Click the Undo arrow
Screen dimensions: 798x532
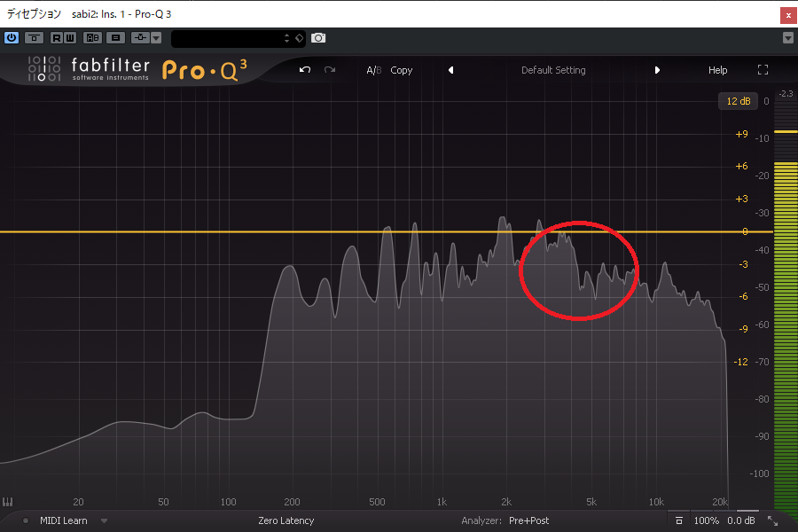pos(305,70)
